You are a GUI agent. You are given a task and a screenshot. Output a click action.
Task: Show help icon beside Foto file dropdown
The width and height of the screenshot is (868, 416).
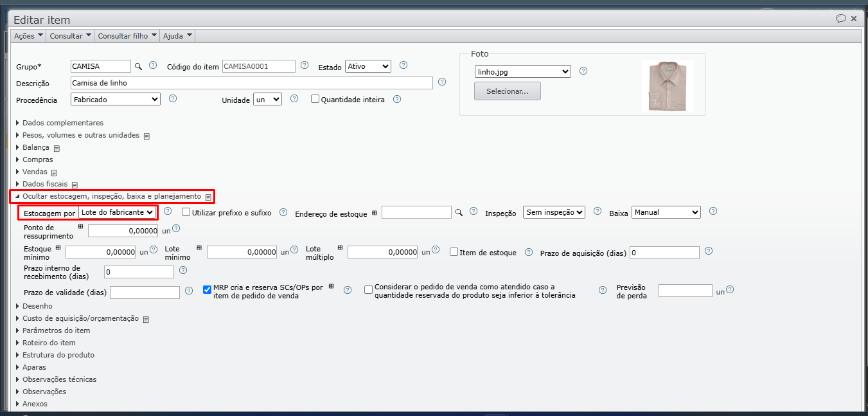click(583, 71)
